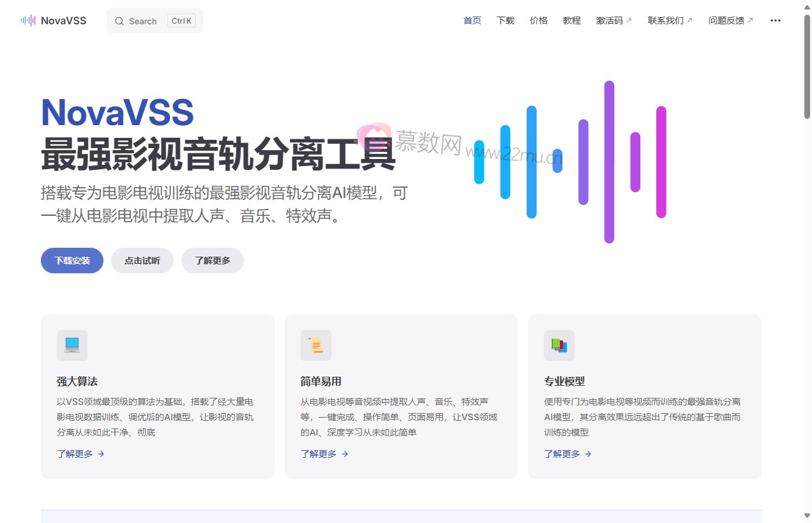Open the three-dots more menu
The height and width of the screenshot is (523, 812).
[x=775, y=20]
